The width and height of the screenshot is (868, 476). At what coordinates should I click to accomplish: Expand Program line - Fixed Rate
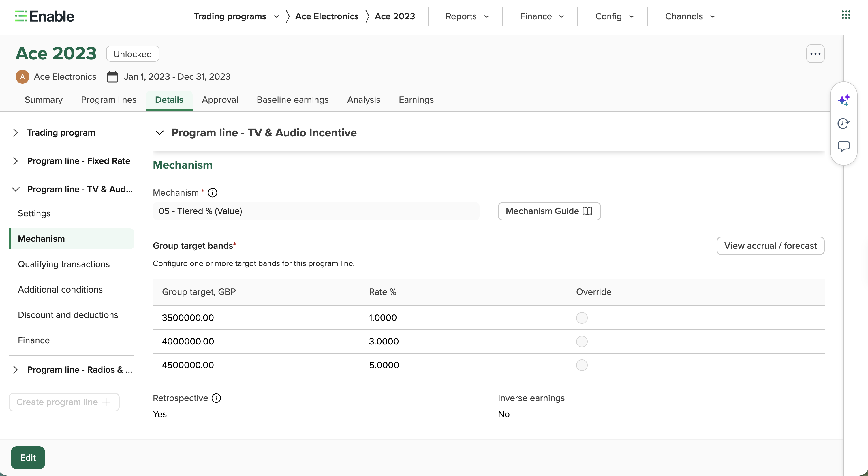72,161
